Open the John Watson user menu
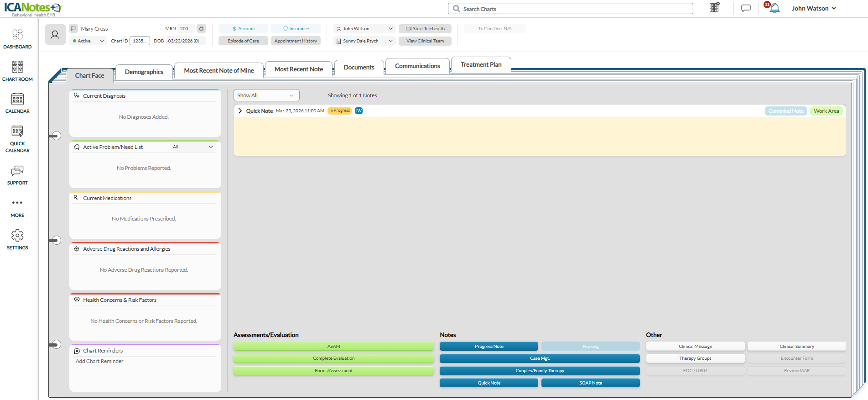Viewport: 868px width, 400px height. [x=814, y=8]
